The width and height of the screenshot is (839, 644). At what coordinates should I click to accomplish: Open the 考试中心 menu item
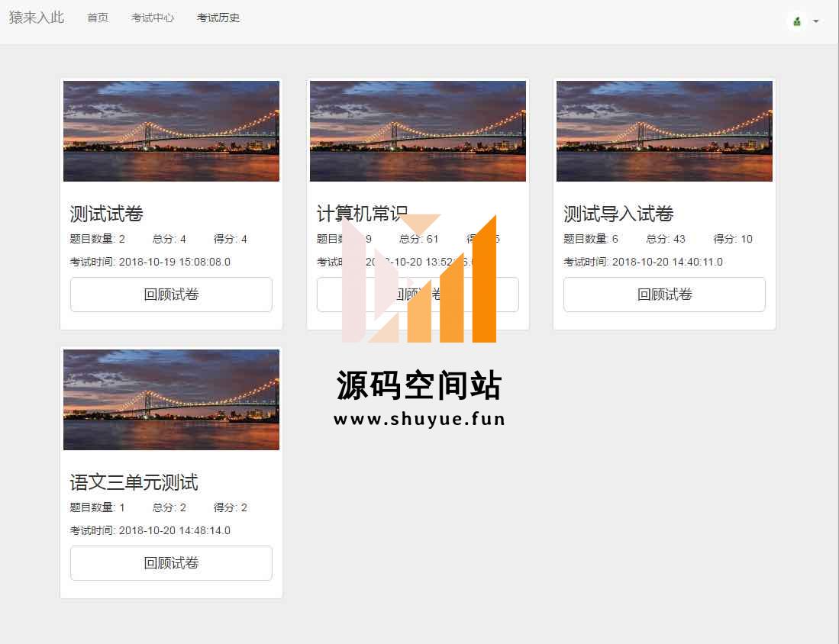(x=153, y=18)
